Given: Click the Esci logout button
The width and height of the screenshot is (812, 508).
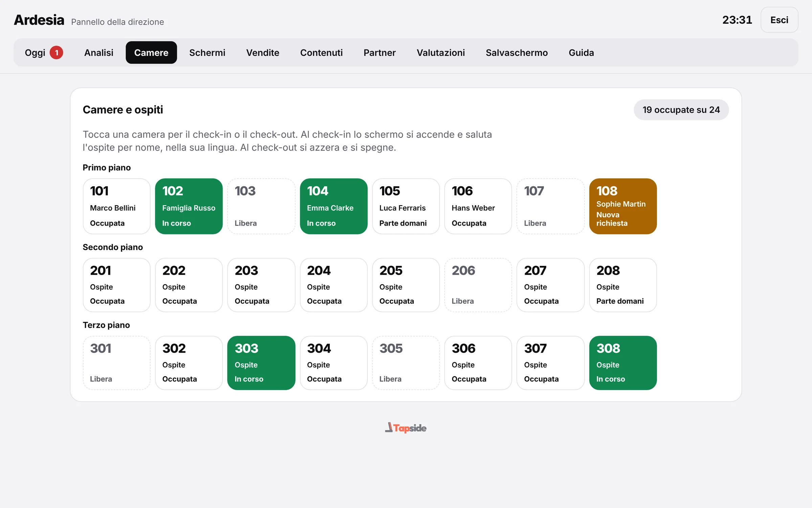Looking at the screenshot, I should click(779, 20).
